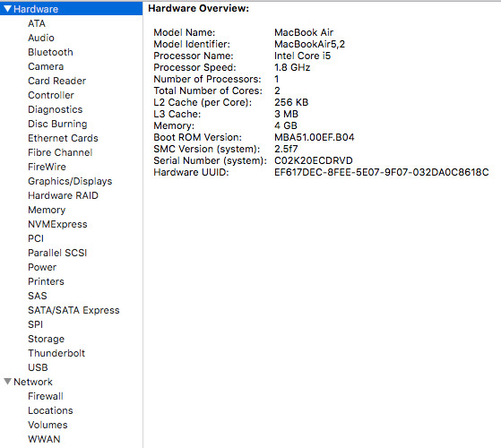Viewport: 501px width, 448px height.
Task: Select the Network category row
Action: pyautogui.click(x=72, y=382)
